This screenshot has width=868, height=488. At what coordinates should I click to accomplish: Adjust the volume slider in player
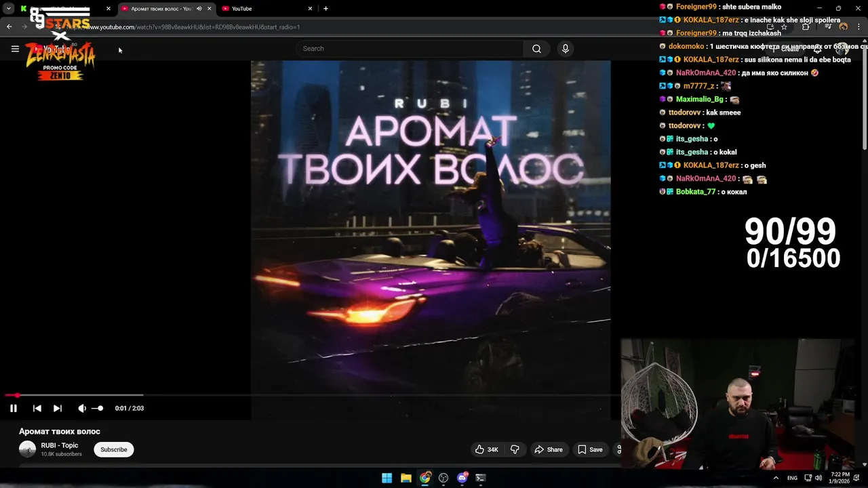[x=98, y=408]
